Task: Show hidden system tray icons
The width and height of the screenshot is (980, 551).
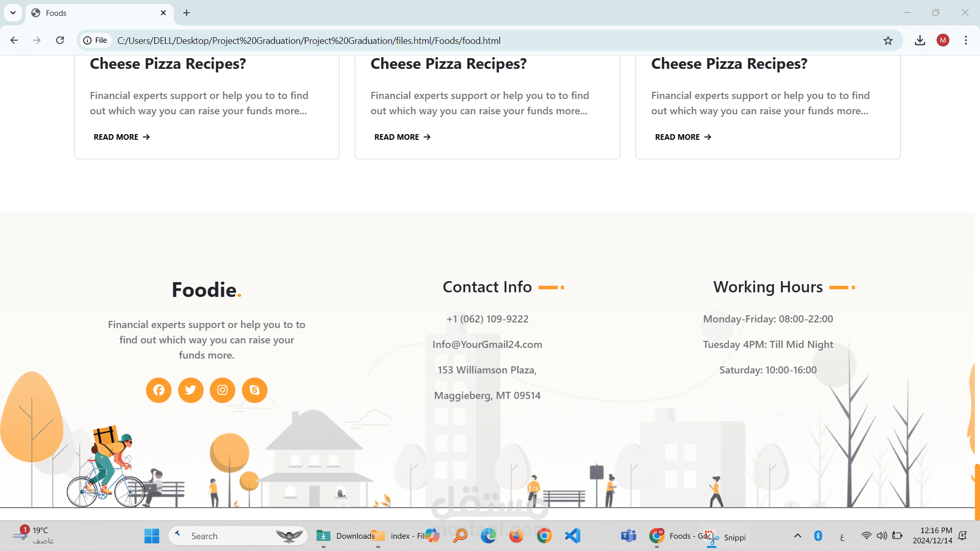Action: click(x=797, y=536)
